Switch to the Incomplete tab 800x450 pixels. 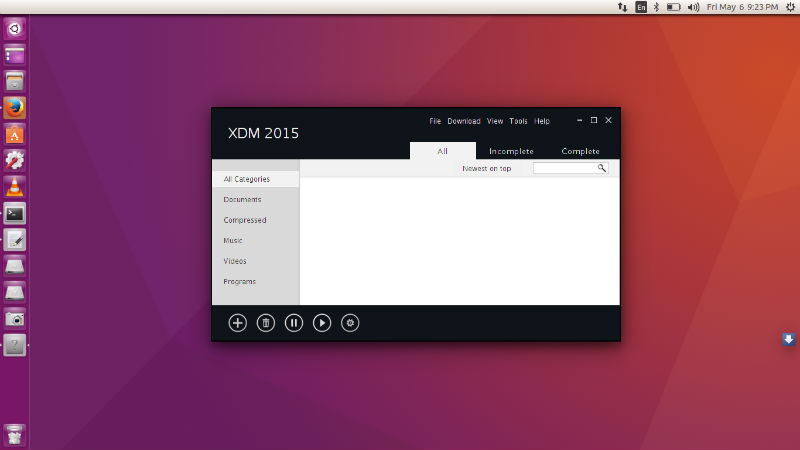point(511,151)
